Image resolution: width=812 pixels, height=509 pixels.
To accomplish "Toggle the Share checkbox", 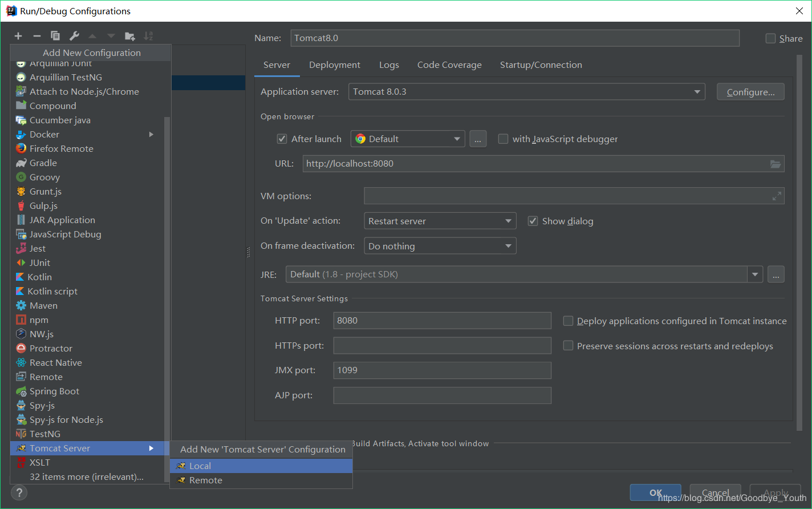I will tap(770, 38).
